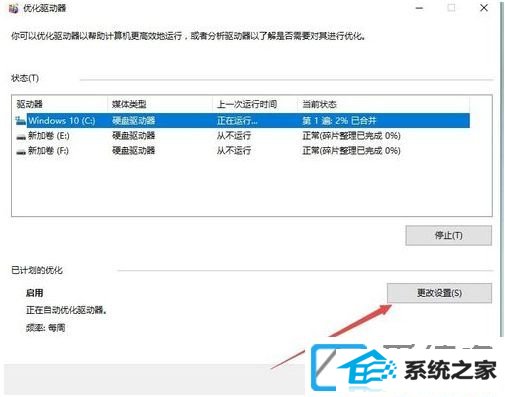Viewport: 505px width, 397px height.
Task: Click the E: drive 正常(碎片整理已完成 0%) status
Action: [351, 136]
